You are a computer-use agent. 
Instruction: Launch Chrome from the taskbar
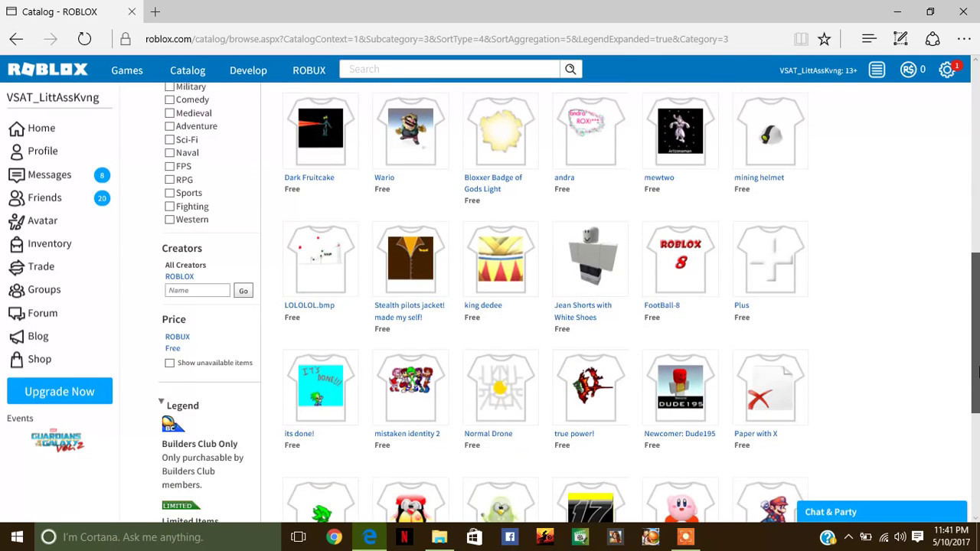pyautogui.click(x=334, y=537)
